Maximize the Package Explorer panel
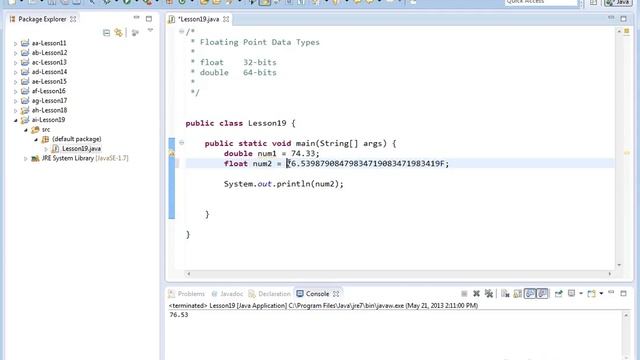This screenshot has height=360, width=640. [x=149, y=19]
